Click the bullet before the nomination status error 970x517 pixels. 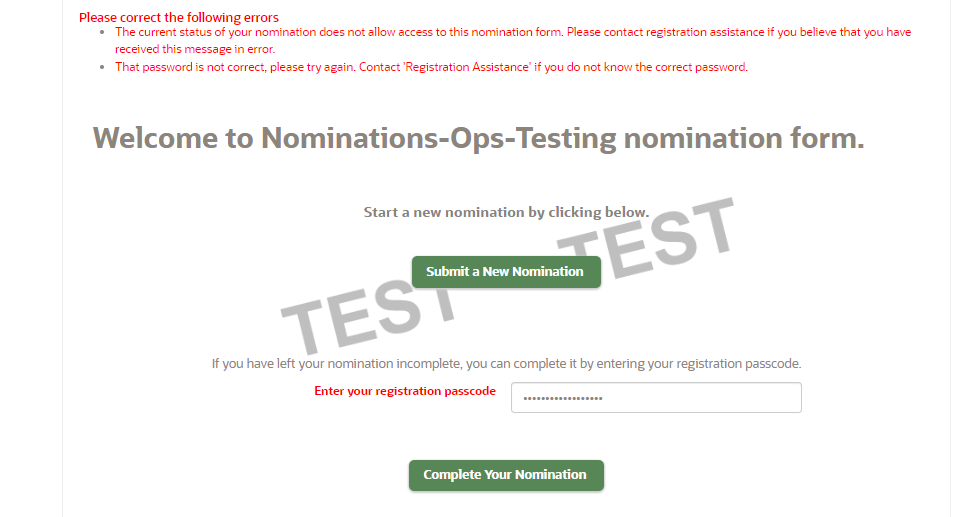(x=105, y=33)
